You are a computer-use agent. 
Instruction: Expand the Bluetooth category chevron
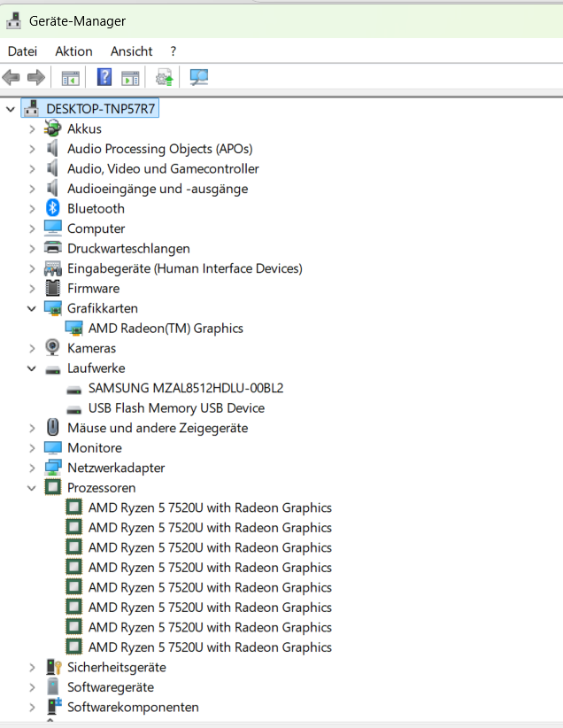[32, 209]
